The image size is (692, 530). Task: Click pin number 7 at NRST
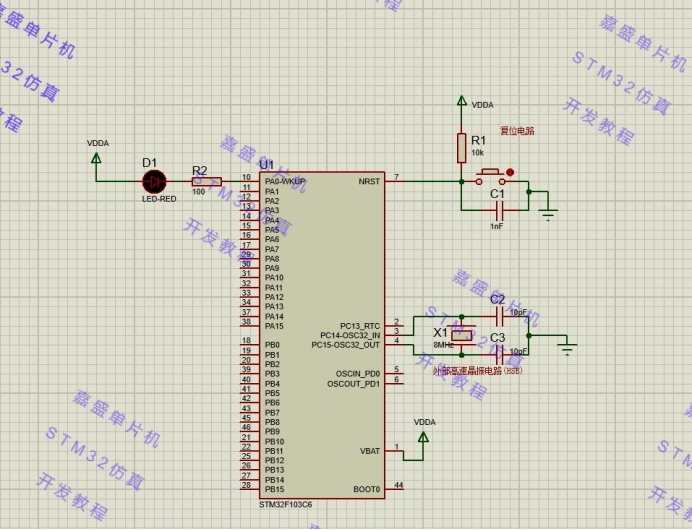(397, 177)
